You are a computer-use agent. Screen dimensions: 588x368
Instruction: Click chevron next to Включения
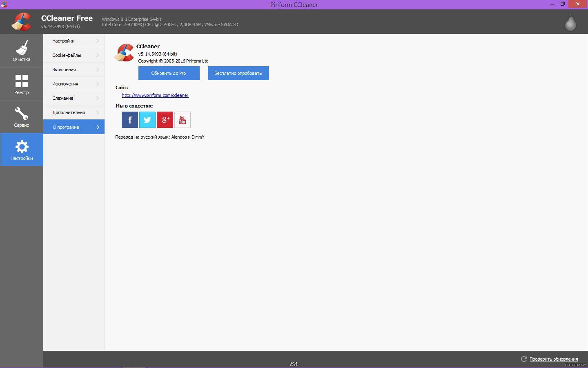(98, 70)
